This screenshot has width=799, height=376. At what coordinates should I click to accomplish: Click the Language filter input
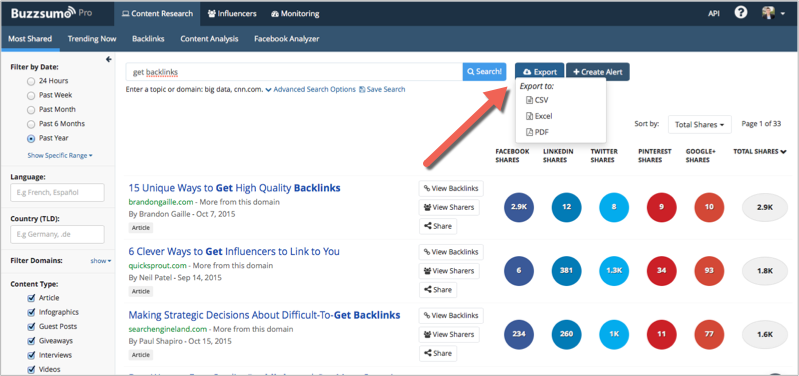57,193
